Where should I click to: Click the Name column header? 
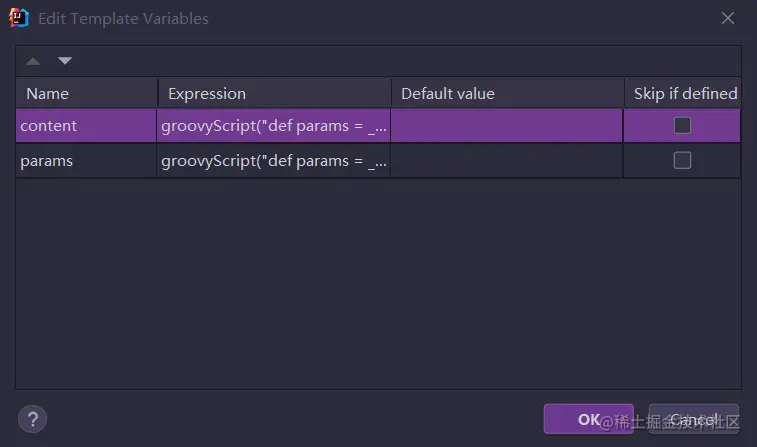(86, 93)
